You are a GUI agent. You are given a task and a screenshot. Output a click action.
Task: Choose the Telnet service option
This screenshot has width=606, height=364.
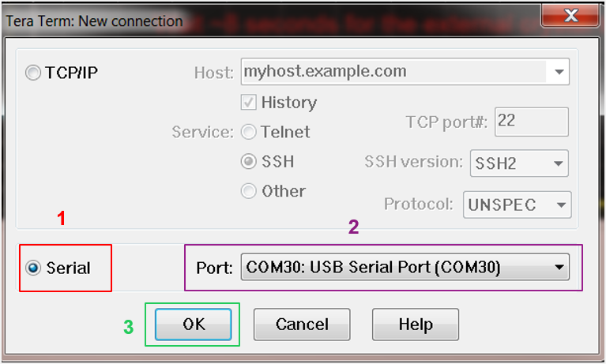tap(249, 132)
